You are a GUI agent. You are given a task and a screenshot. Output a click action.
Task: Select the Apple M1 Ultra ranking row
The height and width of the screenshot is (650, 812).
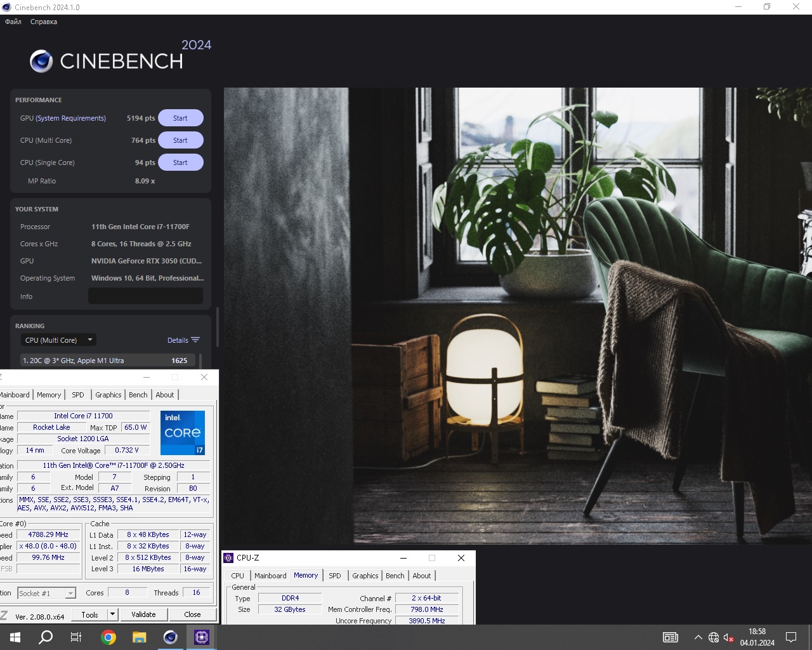(108, 361)
